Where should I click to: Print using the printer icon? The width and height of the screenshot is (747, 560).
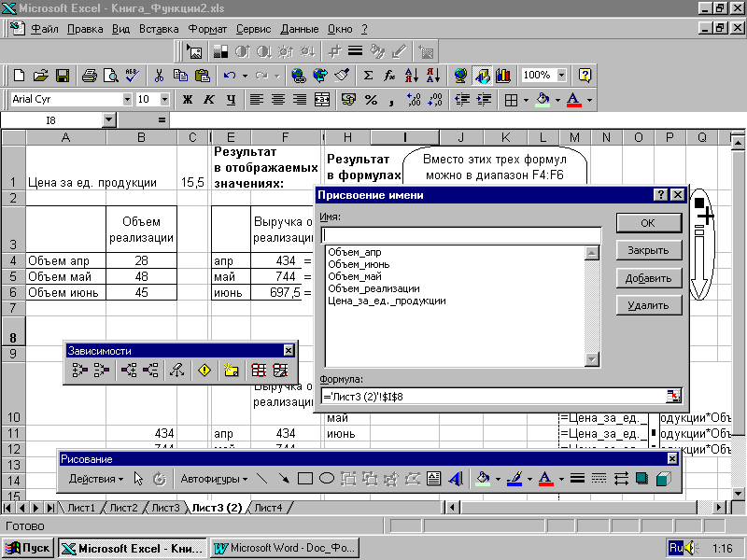pos(89,76)
